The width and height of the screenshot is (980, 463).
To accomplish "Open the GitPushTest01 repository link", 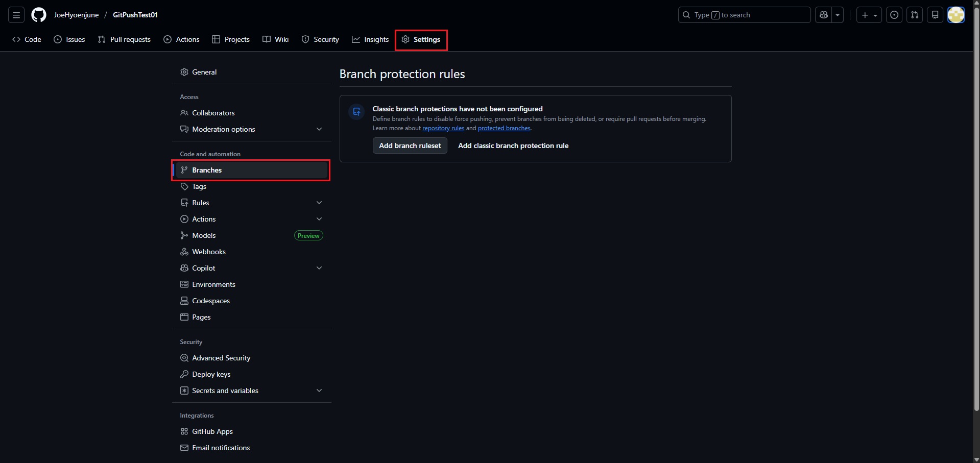I will [135, 15].
